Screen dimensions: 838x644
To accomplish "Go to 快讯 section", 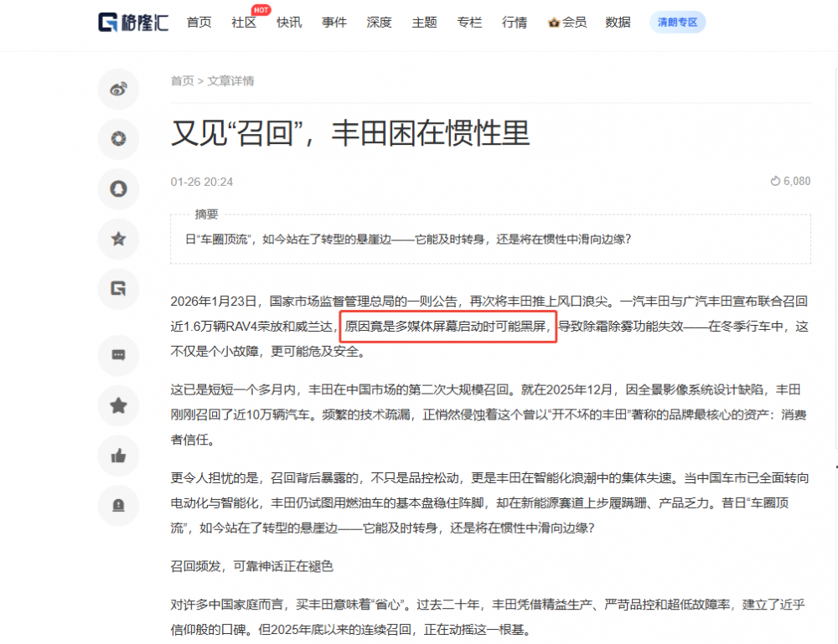I will click(x=289, y=23).
